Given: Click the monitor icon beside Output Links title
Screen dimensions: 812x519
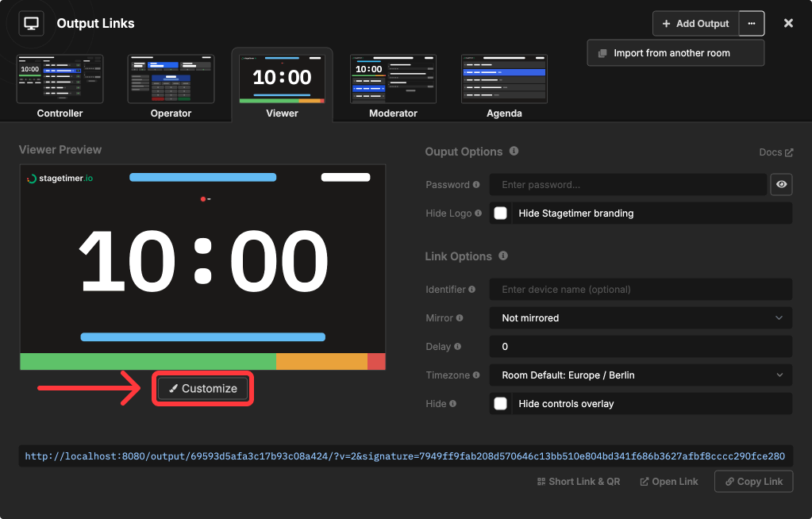Looking at the screenshot, I should 31,23.
